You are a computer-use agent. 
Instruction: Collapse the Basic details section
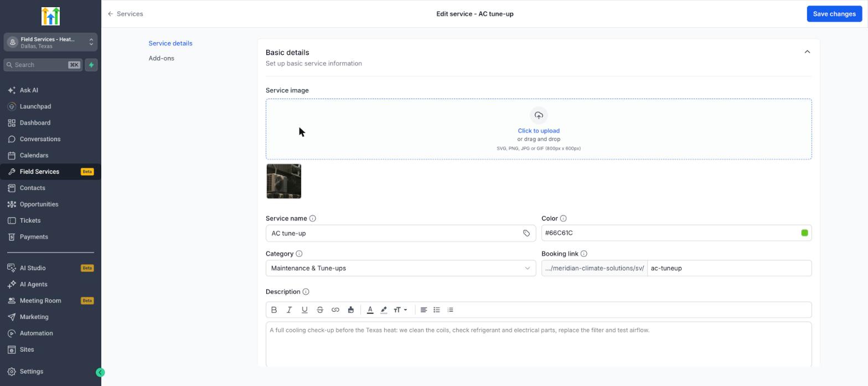[x=807, y=52]
